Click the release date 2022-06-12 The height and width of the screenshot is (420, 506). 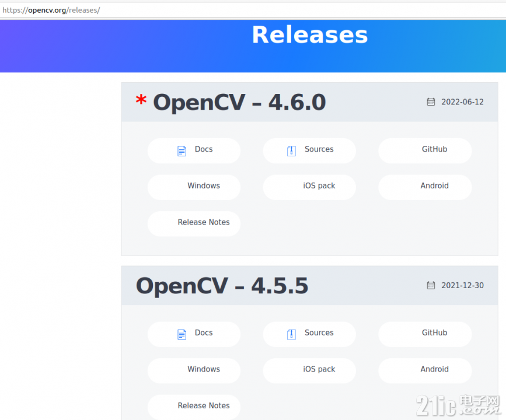(x=462, y=102)
